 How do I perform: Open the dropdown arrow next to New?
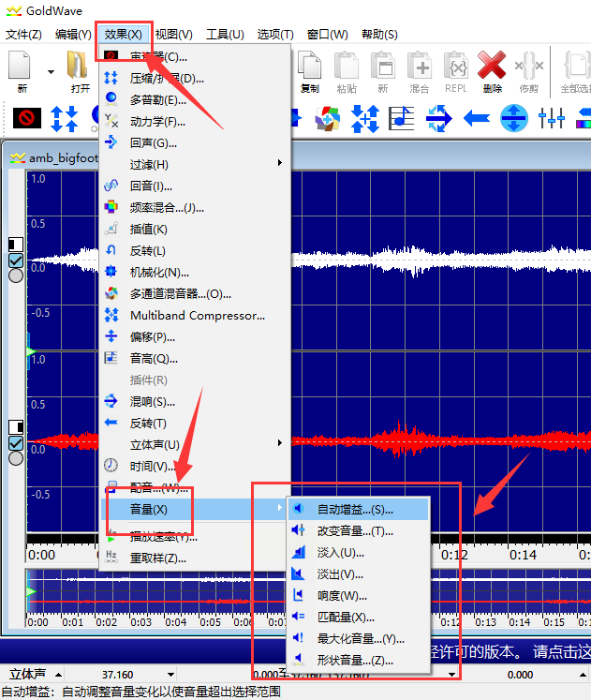click(x=51, y=72)
